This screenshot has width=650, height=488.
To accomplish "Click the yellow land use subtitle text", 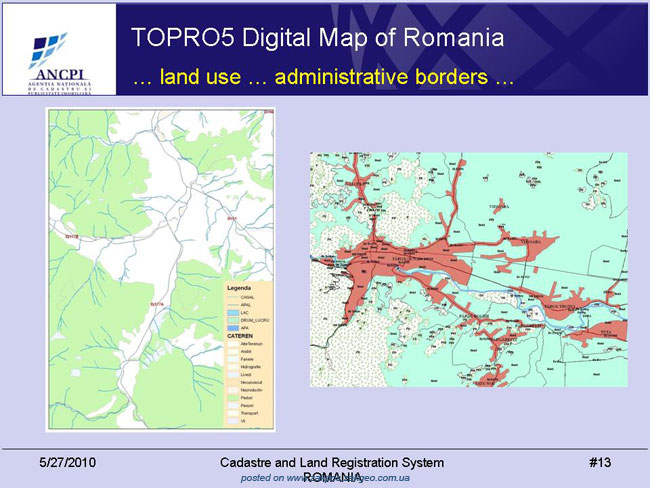I will coord(323,77).
